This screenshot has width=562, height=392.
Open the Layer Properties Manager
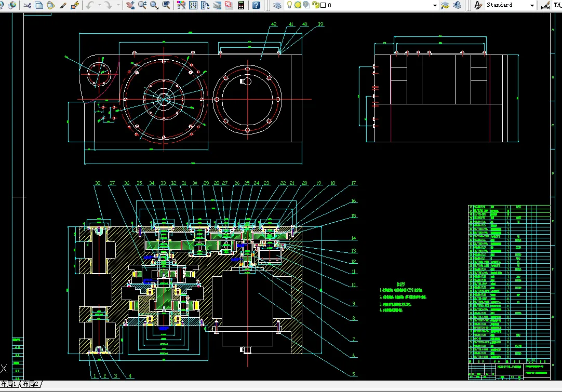(277, 5)
